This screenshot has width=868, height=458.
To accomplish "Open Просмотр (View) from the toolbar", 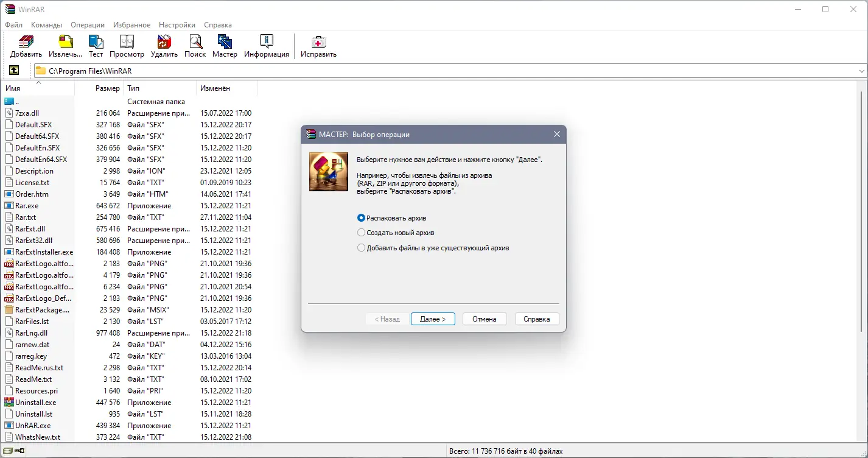I will coord(127,41).
